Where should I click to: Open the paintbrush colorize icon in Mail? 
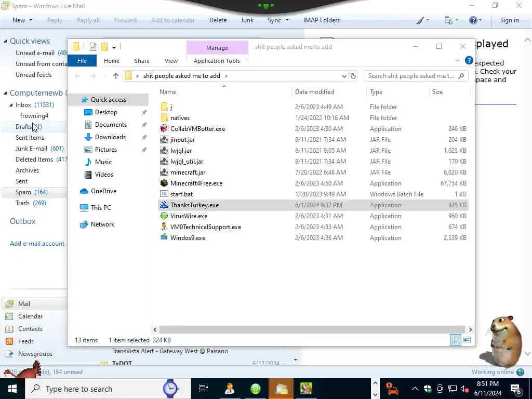click(x=420, y=20)
